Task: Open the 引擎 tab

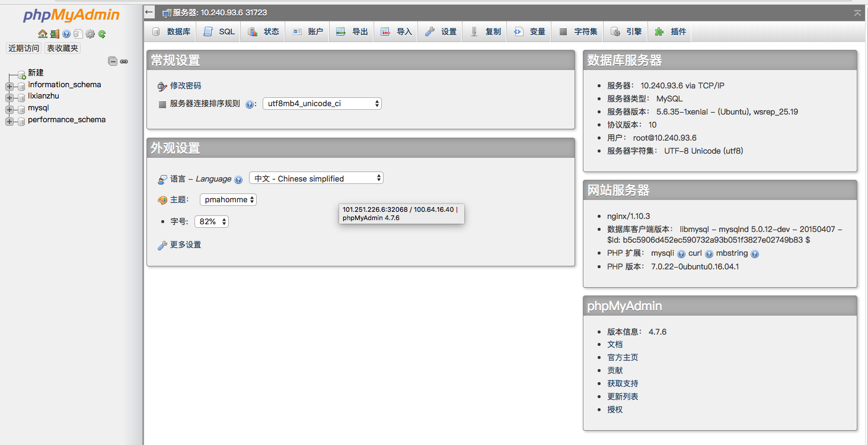Action: tap(626, 31)
